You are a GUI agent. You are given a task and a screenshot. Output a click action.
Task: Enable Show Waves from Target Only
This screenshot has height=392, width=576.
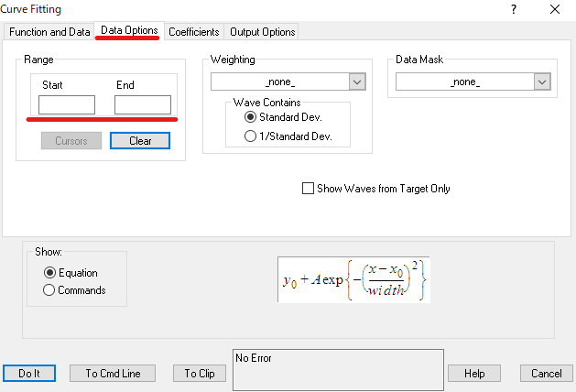coord(308,189)
